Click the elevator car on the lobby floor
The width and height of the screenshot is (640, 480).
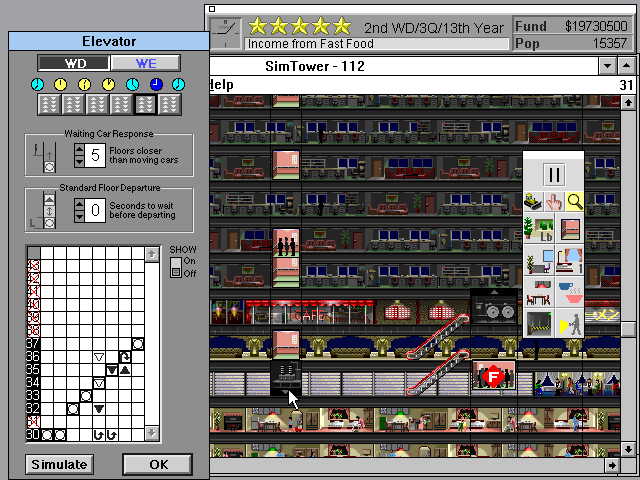(286, 345)
